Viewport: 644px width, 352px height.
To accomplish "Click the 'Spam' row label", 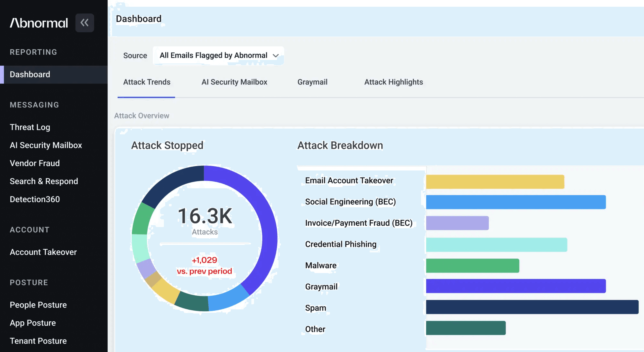I will click(x=315, y=308).
